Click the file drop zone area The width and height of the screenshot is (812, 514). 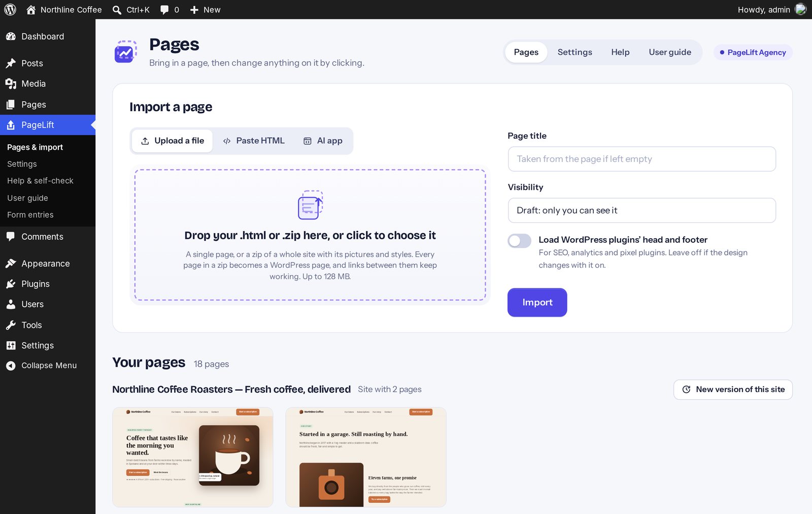pos(310,235)
